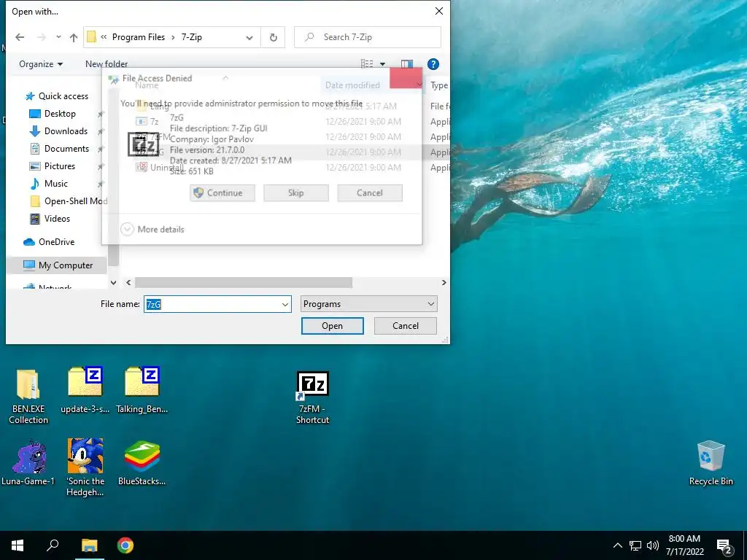Open Downloads in navigation pane

pos(66,131)
